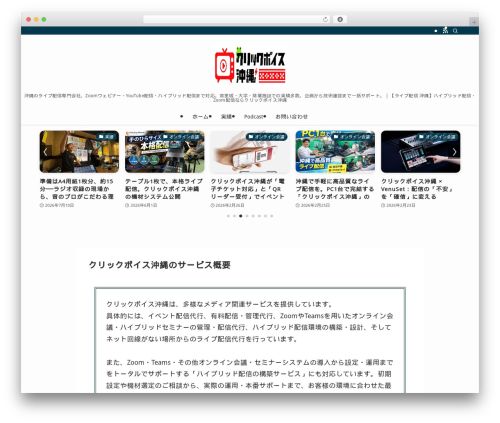Select the active third carousel pagination dot
This screenshot has width=500, height=423.
pos(241,216)
